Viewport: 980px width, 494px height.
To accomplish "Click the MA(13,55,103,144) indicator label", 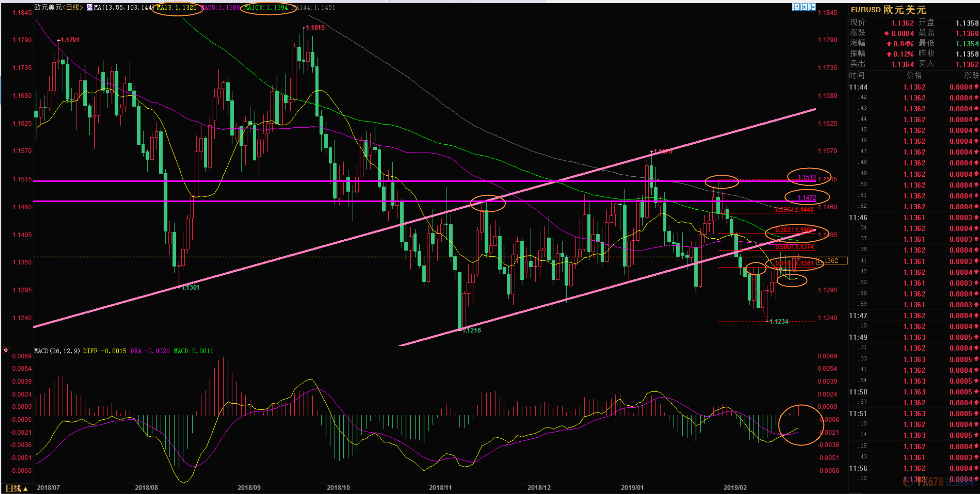I will click(x=124, y=7).
